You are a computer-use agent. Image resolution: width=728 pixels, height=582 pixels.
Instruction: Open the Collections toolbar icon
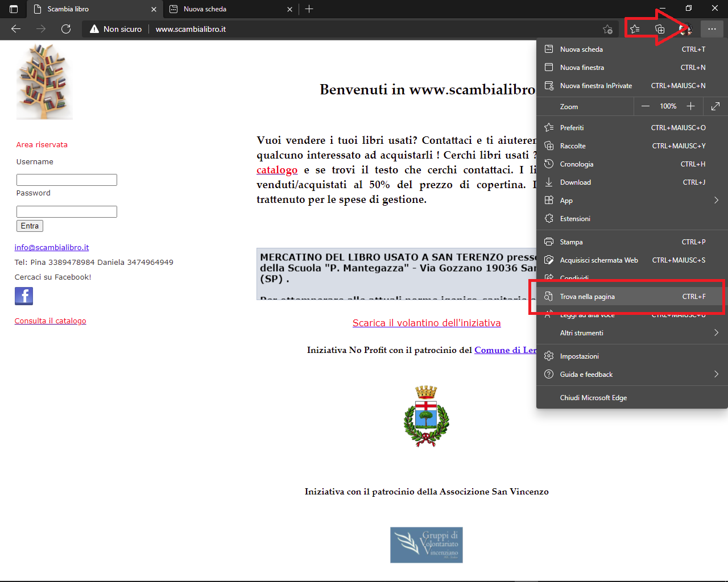[660, 29]
